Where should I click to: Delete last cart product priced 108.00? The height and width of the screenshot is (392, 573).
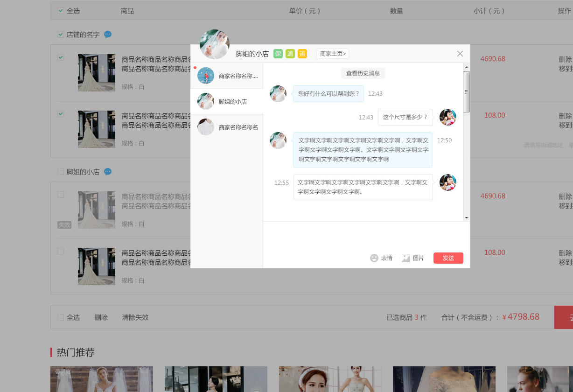coord(566,253)
